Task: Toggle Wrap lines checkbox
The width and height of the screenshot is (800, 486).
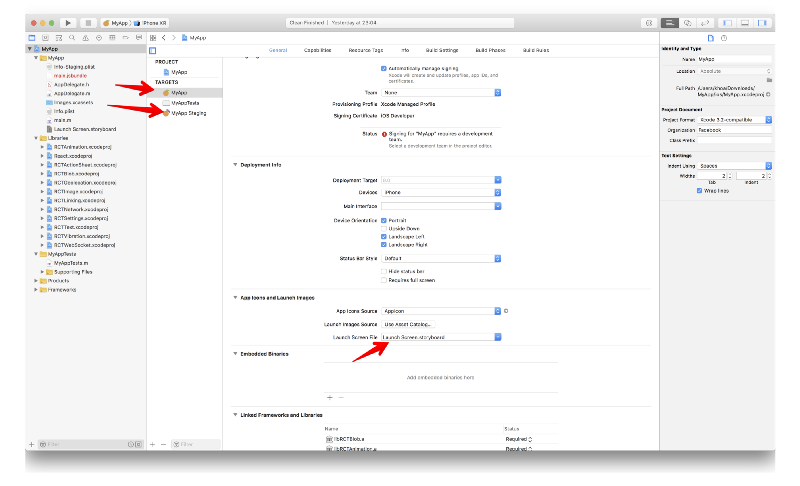Action: click(x=699, y=191)
